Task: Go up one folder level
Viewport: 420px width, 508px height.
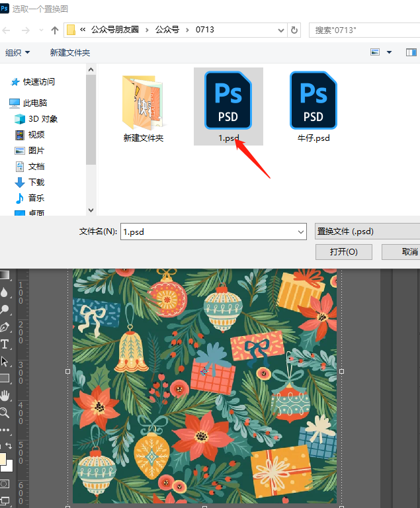Action: 55,30
